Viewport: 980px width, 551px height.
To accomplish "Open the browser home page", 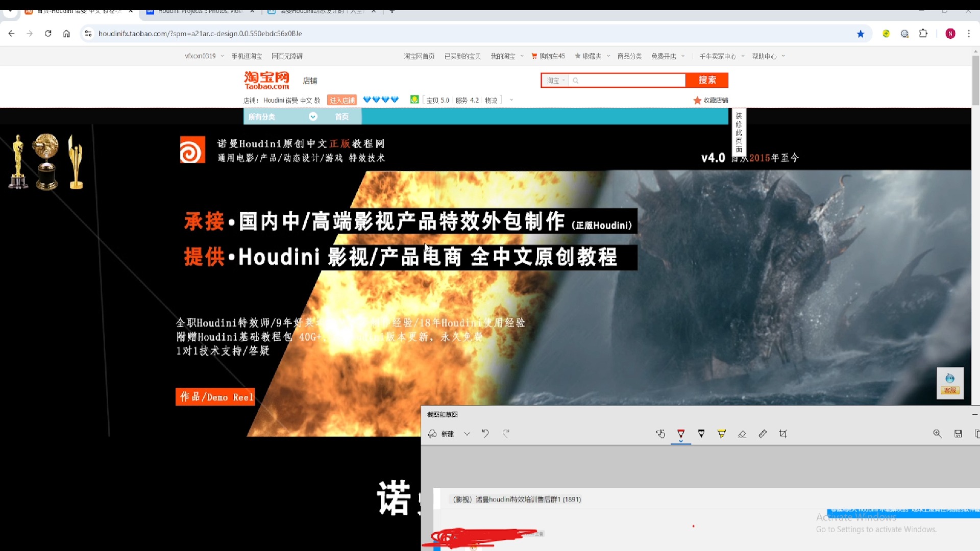I will tap(66, 34).
